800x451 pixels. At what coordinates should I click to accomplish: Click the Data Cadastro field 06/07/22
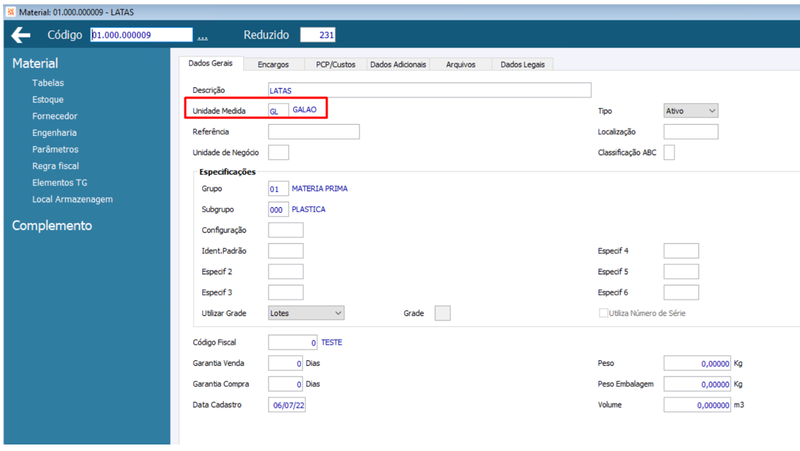coord(287,405)
